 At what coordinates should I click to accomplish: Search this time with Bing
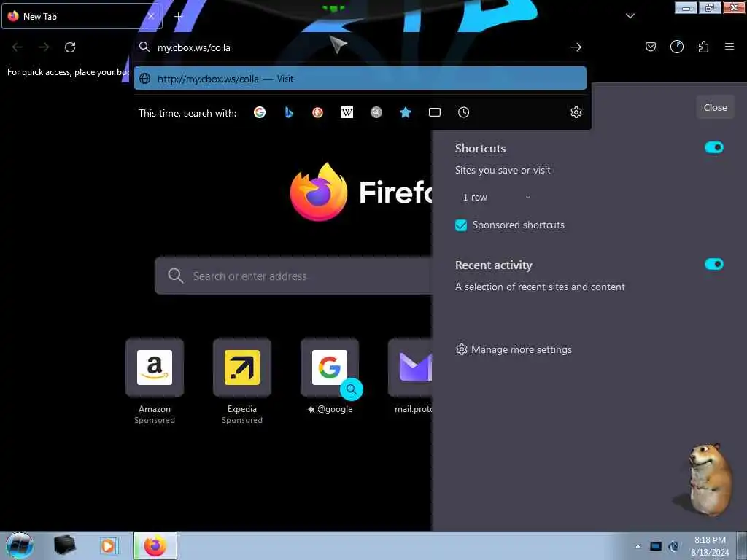tap(289, 112)
